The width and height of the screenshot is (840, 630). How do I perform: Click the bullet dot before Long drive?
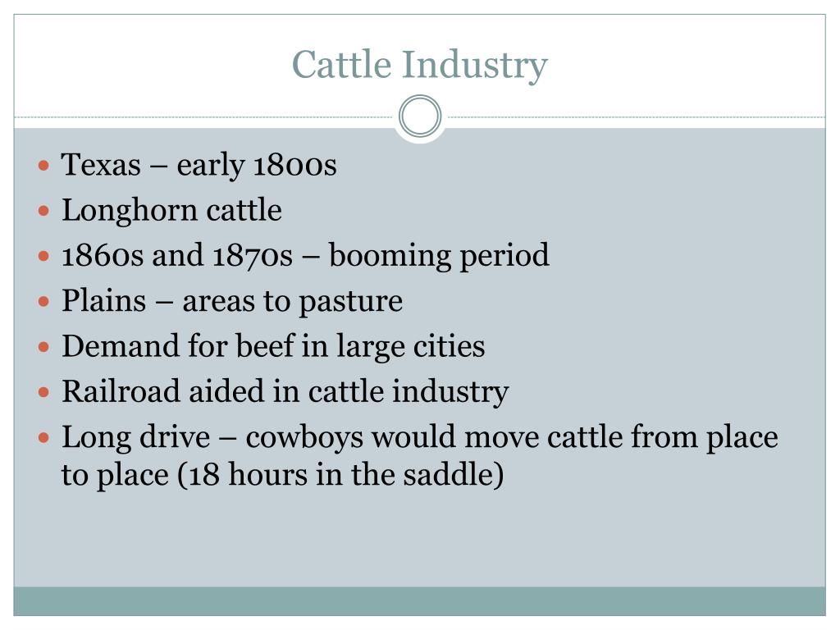[44, 438]
